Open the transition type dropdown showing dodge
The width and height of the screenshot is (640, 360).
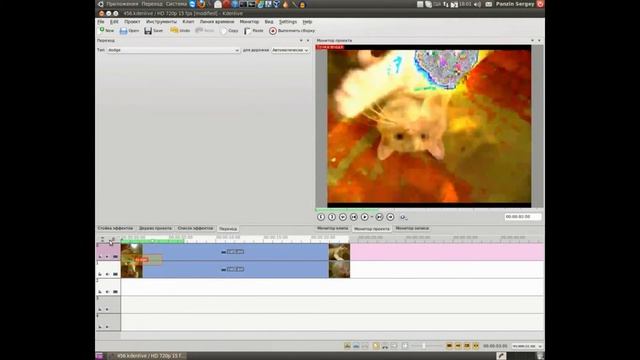coord(173,50)
